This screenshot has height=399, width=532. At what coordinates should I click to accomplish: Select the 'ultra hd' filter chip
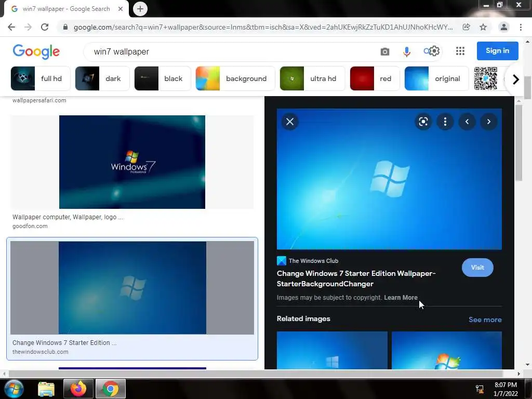point(312,78)
